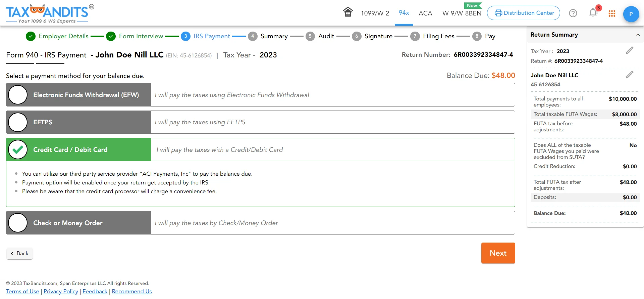Open the Recommend Us link

[132, 292]
